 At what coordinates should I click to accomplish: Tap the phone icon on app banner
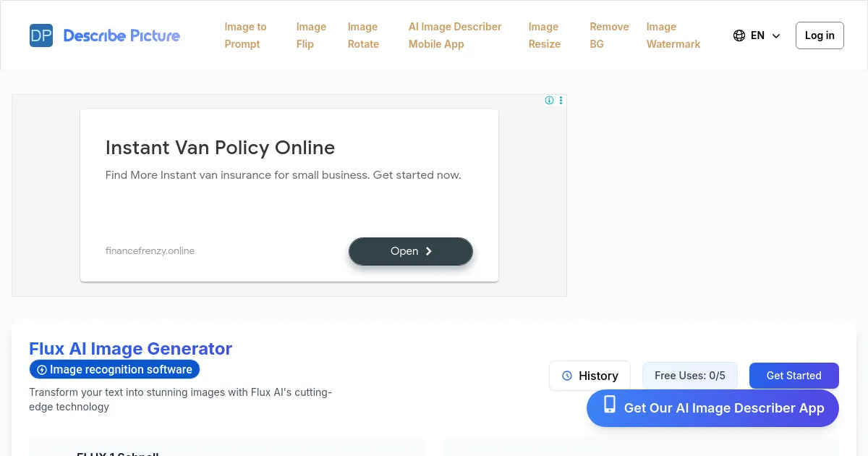[x=610, y=405]
